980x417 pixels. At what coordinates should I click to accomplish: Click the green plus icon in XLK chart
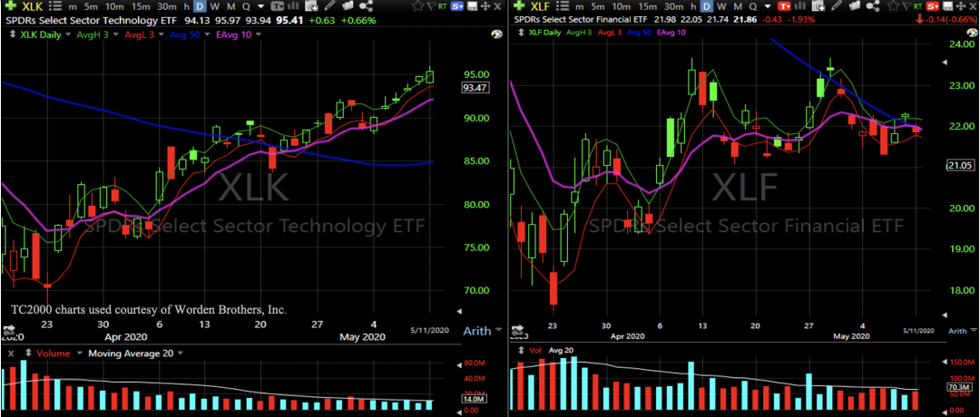point(10,5)
